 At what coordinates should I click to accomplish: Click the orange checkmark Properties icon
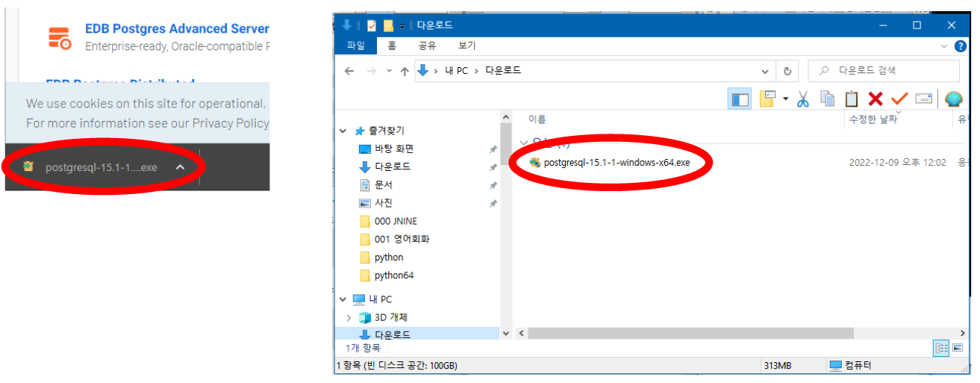pyautogui.click(x=899, y=99)
